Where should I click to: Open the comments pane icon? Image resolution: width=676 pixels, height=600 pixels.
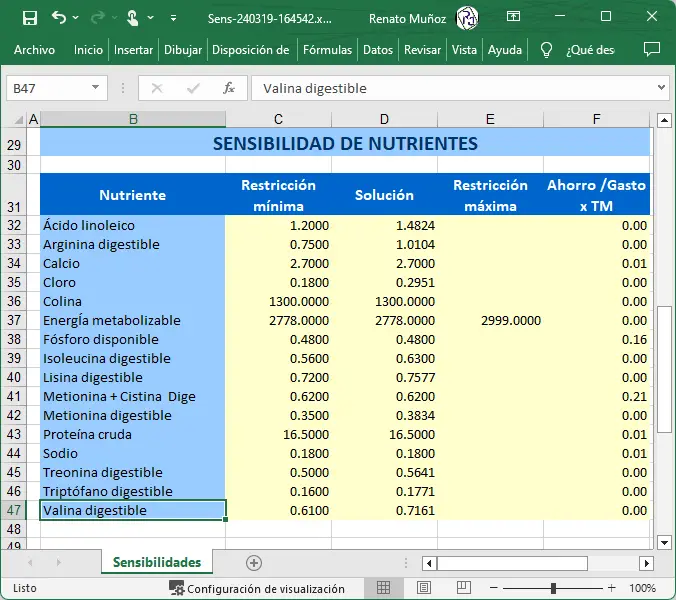tap(651, 50)
